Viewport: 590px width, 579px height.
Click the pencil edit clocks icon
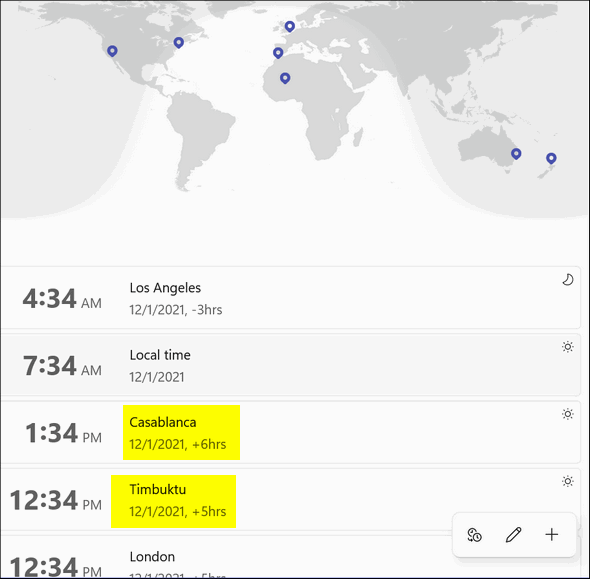pos(513,535)
